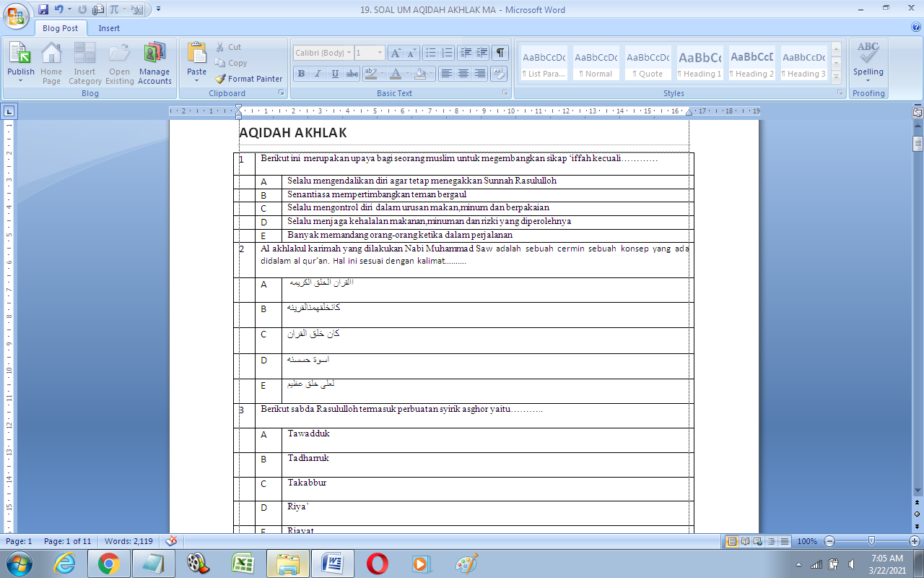924x578 pixels.
Task: Switch to Draft view
Action: click(784, 541)
